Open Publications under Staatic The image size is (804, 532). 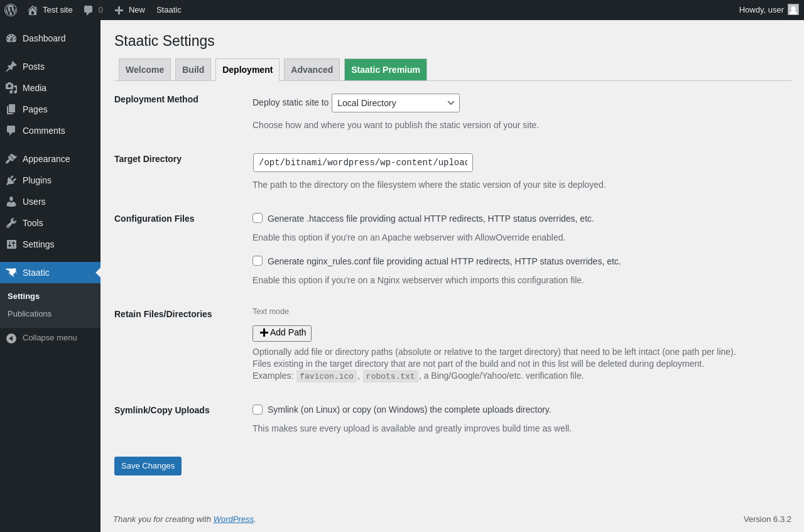click(30, 314)
